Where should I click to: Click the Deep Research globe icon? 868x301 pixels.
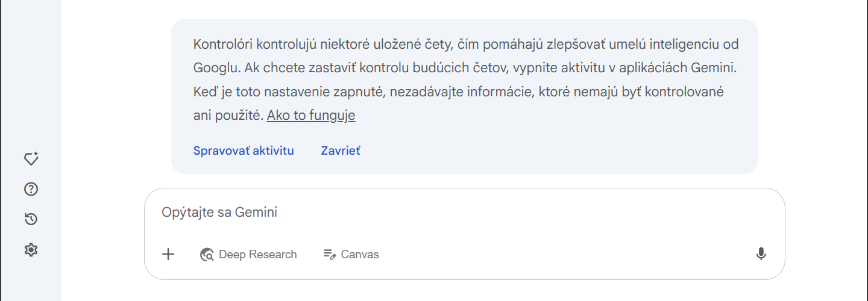click(x=207, y=255)
